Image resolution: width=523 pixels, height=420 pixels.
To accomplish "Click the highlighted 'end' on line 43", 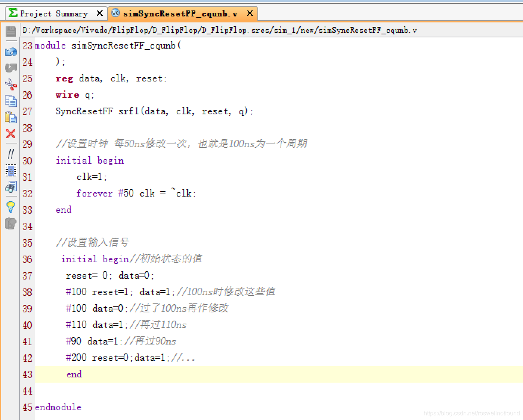I will (x=74, y=374).
